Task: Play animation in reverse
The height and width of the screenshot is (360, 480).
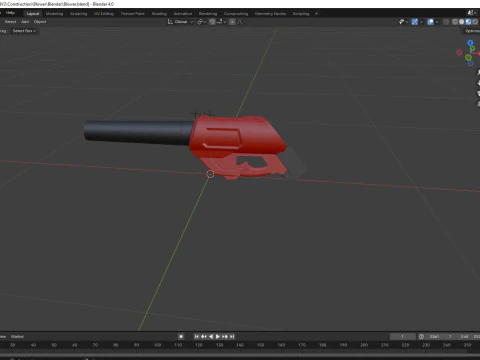Action: point(211,337)
